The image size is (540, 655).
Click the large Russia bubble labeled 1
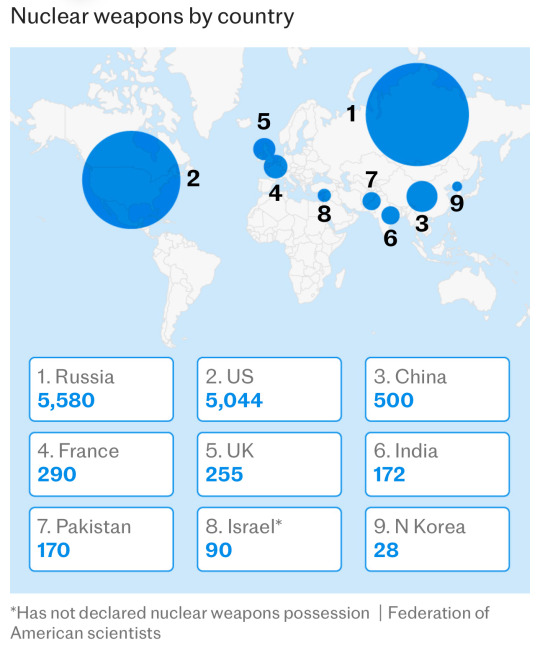click(x=417, y=114)
